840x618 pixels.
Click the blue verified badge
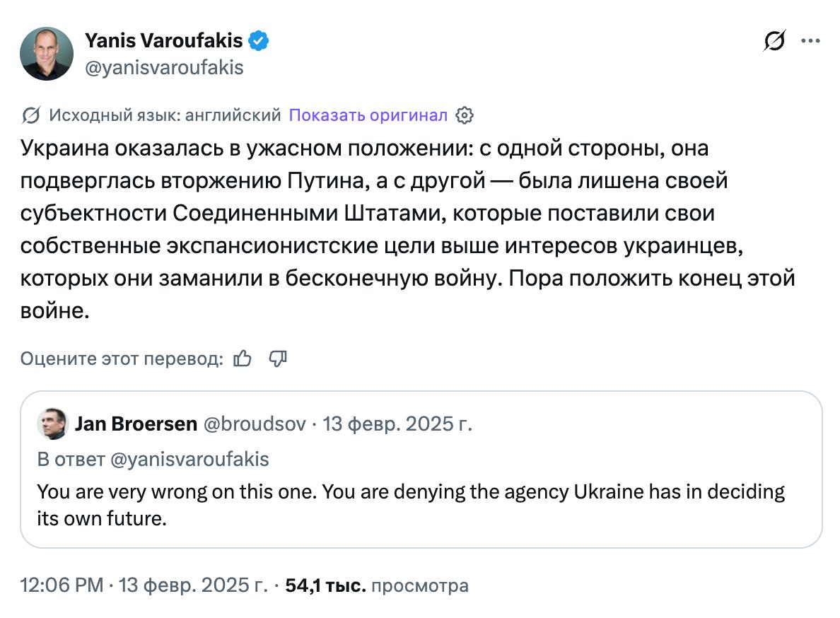pyautogui.click(x=259, y=41)
